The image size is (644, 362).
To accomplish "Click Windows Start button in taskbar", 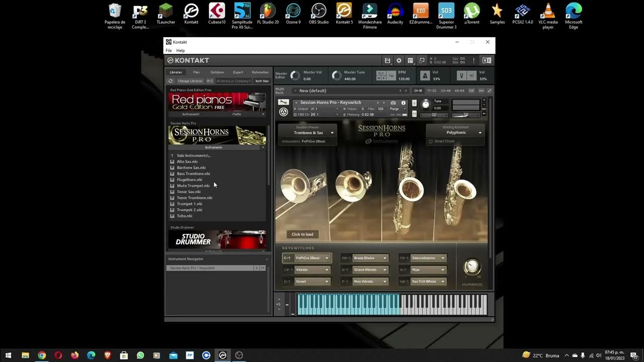I will pyautogui.click(x=9, y=355).
